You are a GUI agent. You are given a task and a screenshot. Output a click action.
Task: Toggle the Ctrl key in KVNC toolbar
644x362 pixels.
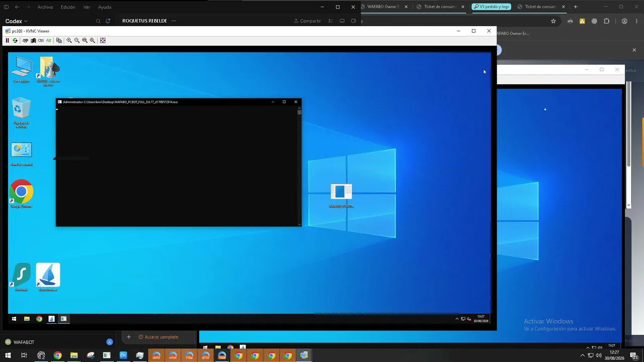(41, 40)
